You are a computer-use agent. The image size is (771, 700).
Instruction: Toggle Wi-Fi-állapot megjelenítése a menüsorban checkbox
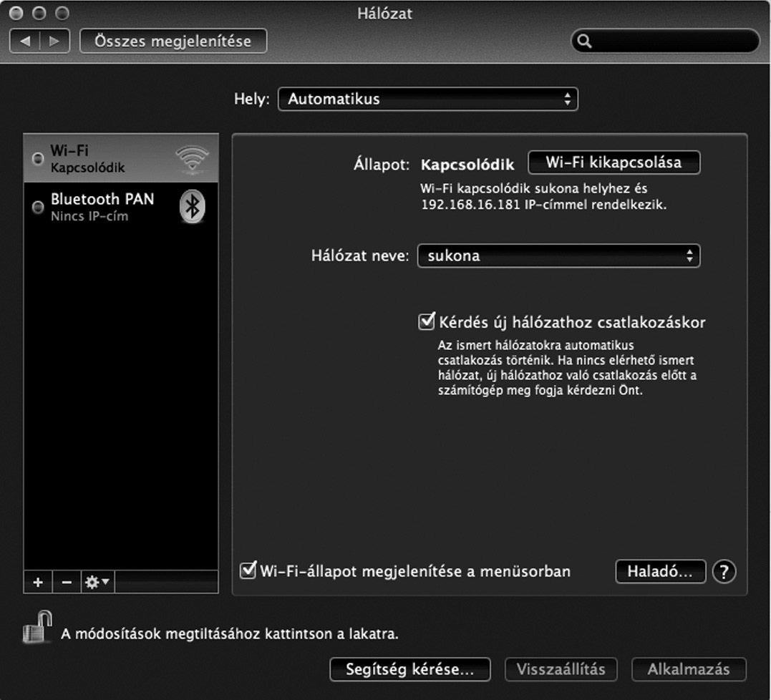point(248,570)
